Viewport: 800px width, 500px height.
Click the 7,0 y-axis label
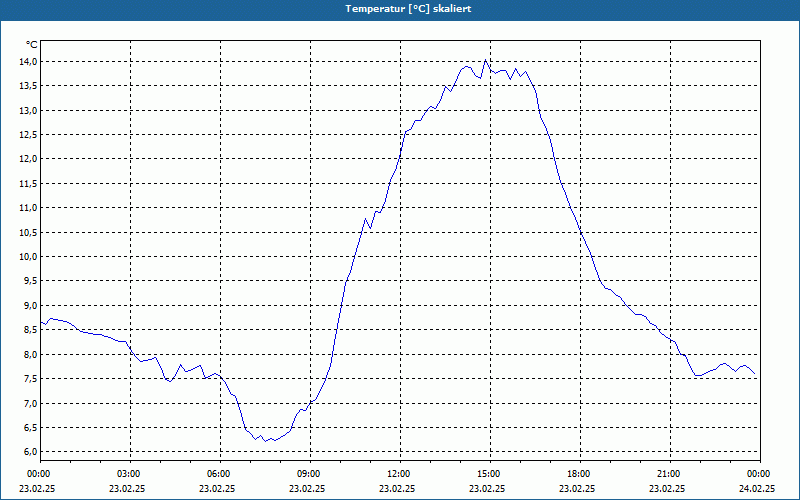pos(31,403)
